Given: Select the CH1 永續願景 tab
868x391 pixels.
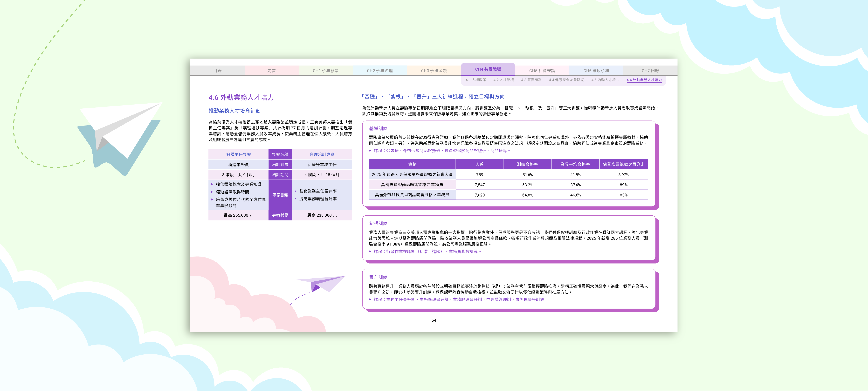Looking at the screenshot, I should point(325,71).
